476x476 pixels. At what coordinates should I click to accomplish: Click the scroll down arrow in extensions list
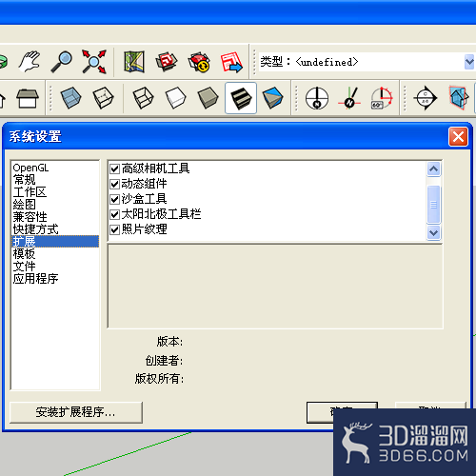click(433, 232)
